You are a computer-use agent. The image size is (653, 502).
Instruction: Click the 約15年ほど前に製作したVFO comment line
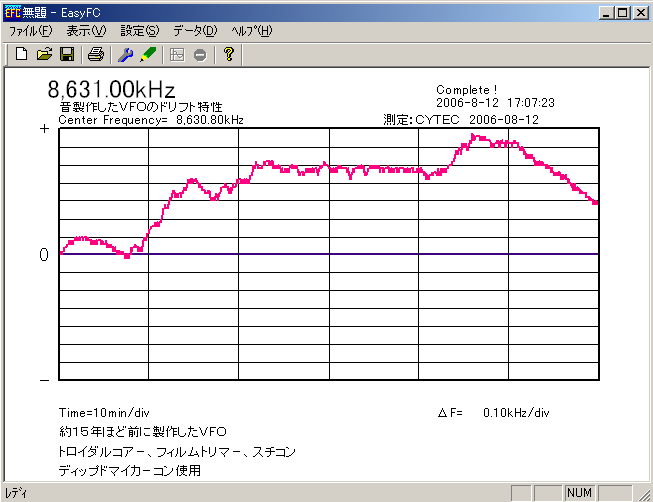[143, 432]
